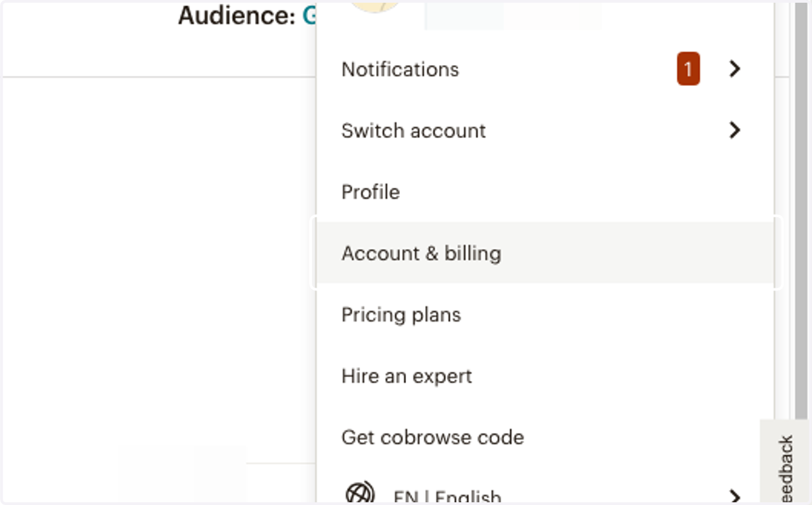This screenshot has height=505, width=812.
Task: Open the Switch account submenu
Action: tap(545, 131)
